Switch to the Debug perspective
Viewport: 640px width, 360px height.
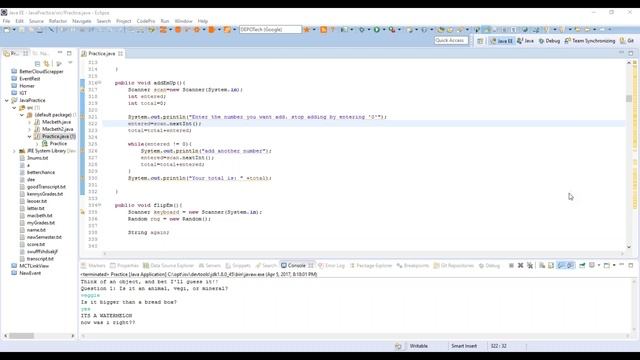pos(549,41)
